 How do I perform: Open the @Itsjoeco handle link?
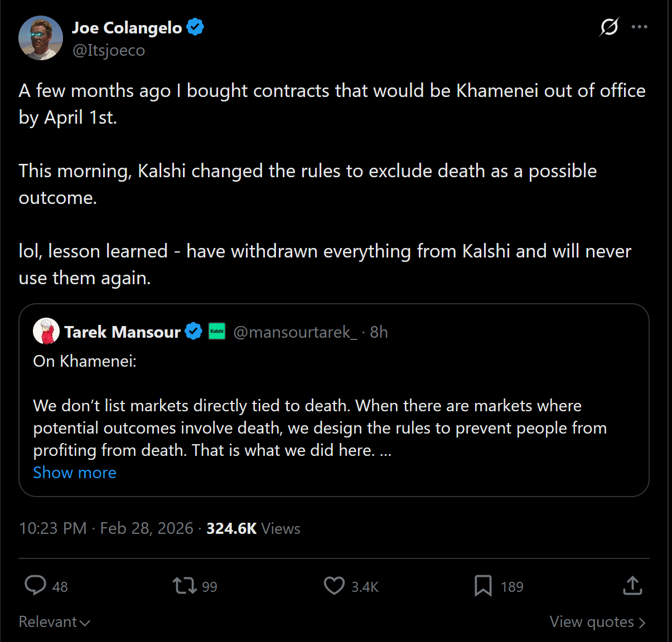(x=109, y=50)
